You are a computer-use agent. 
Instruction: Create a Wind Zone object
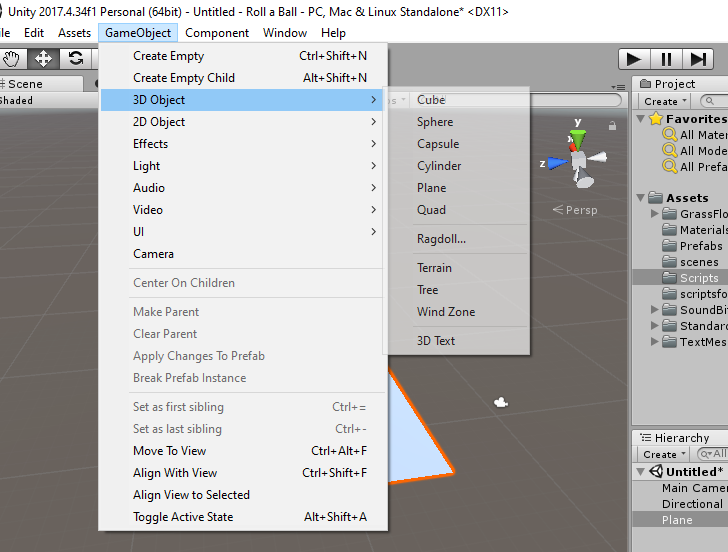pyautogui.click(x=457, y=312)
